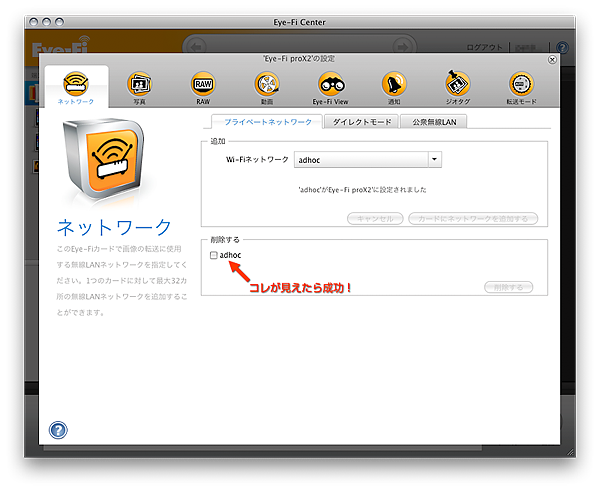
Task: Click the blue help icon at dialog bottom
Action: tap(58, 430)
